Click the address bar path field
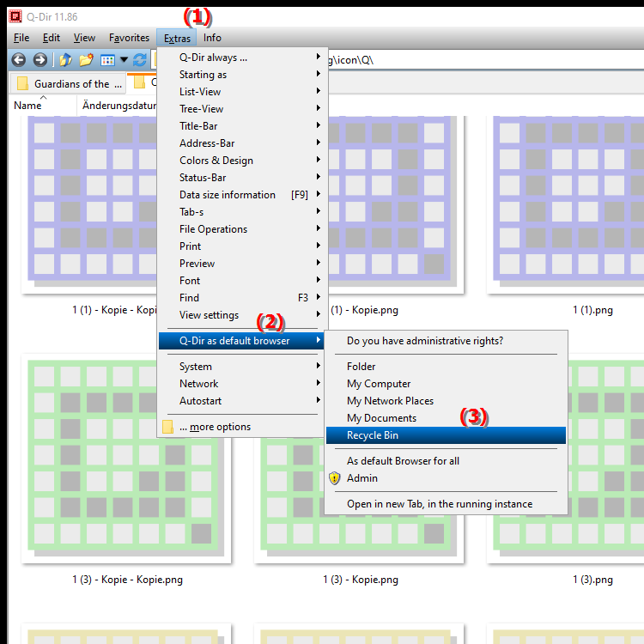Viewport: 644px width, 644px height. click(484, 60)
